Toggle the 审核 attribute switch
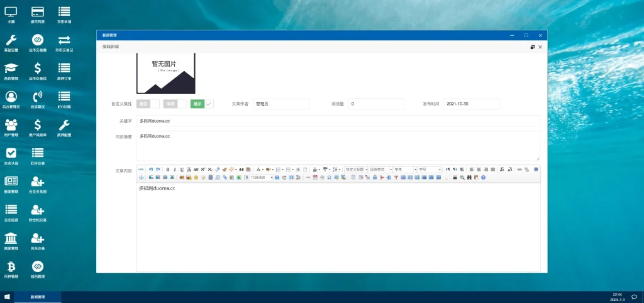 tap(175, 104)
